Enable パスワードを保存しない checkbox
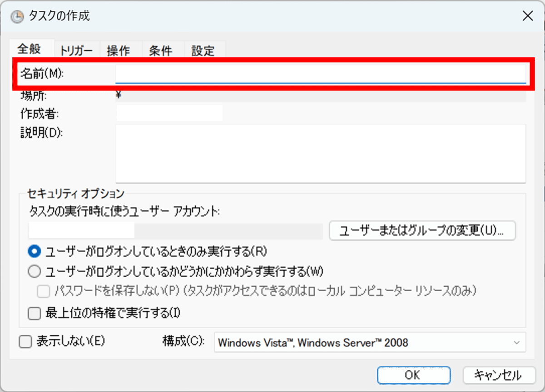The height and width of the screenshot is (392, 545). pyautogui.click(x=43, y=291)
